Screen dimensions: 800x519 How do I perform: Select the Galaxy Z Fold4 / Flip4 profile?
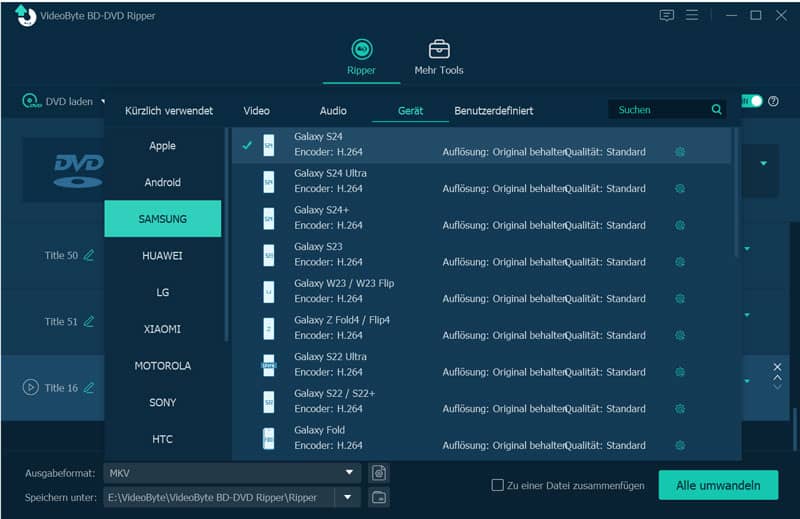click(481, 328)
